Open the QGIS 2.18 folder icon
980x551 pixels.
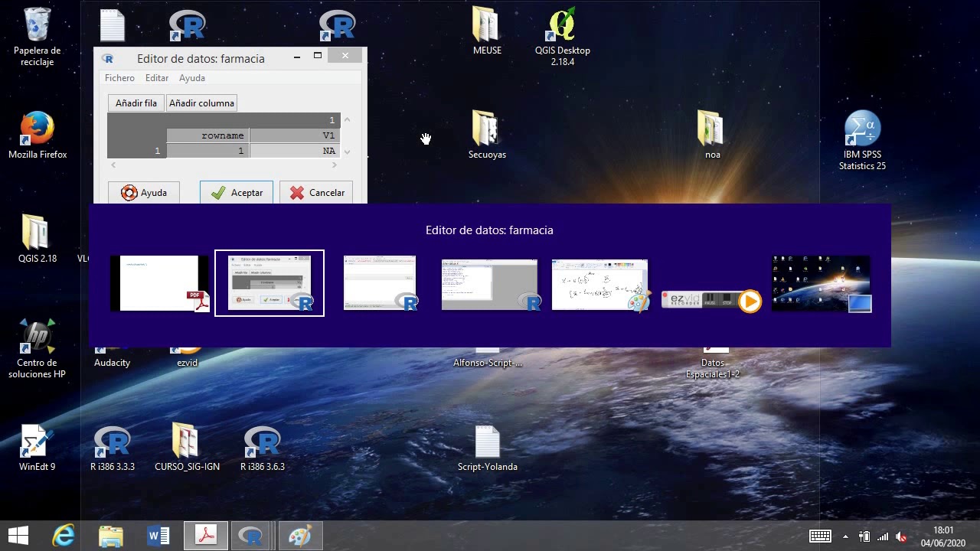38,240
